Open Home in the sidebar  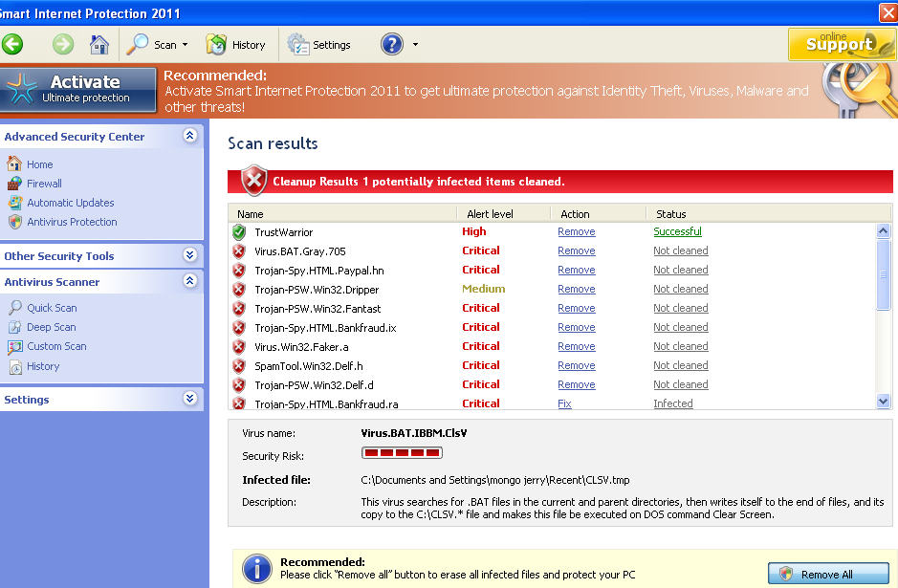point(39,164)
